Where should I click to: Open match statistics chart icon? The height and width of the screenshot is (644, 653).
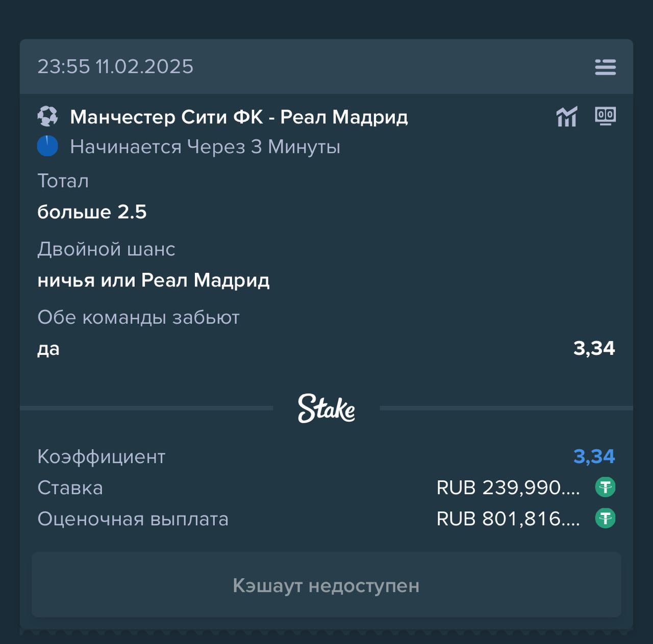coord(567,117)
